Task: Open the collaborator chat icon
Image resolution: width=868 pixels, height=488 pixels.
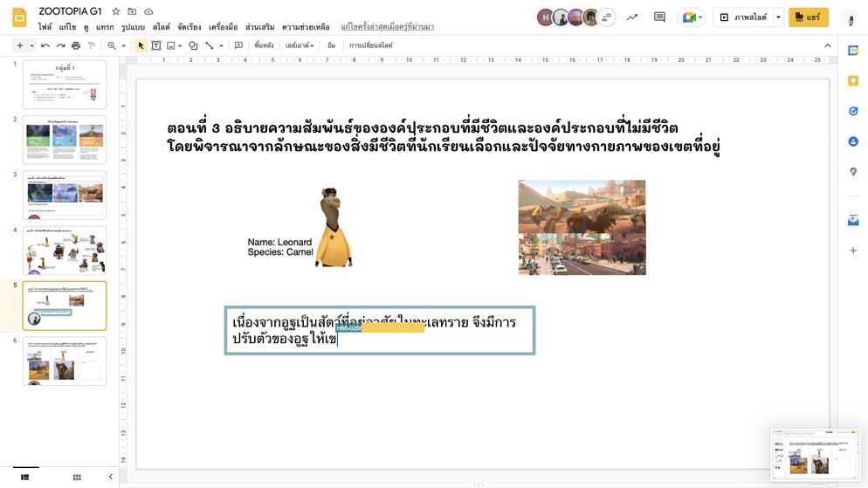Action: [607, 17]
